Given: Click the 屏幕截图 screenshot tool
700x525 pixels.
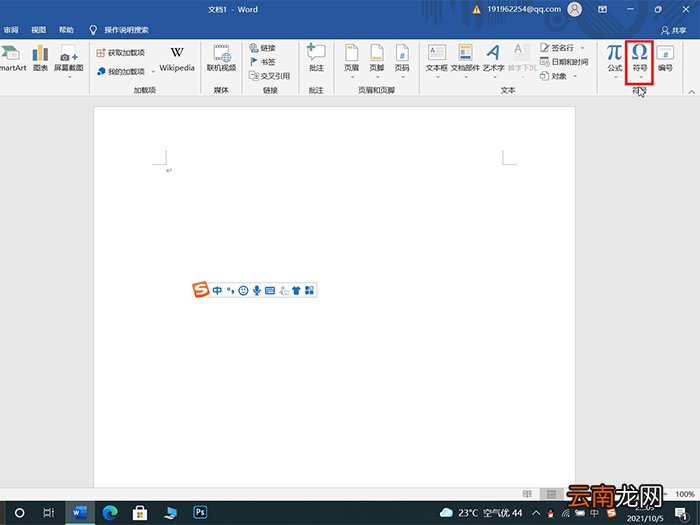Looking at the screenshot, I should click(69, 58).
